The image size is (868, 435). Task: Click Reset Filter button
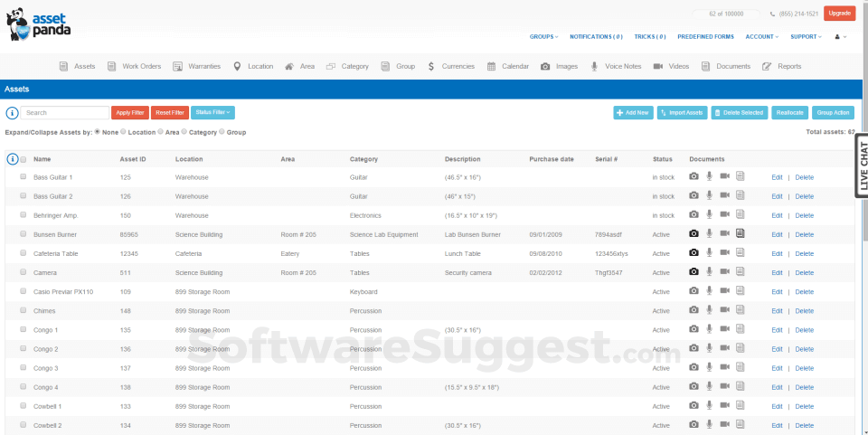click(x=170, y=112)
